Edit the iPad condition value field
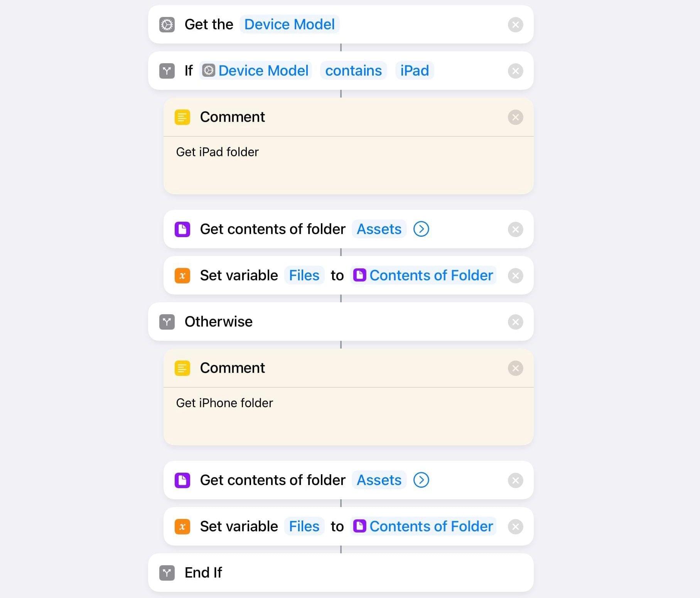Image resolution: width=700 pixels, height=598 pixels. click(415, 71)
